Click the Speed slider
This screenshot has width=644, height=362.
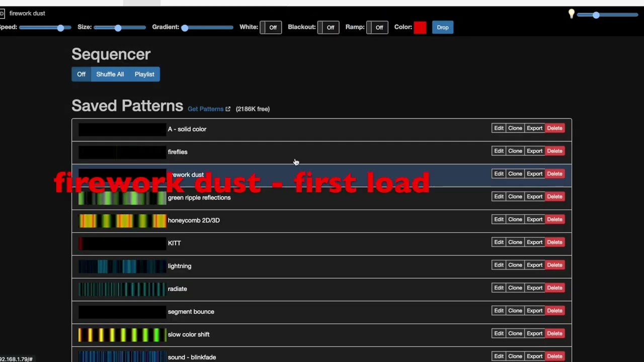pos(45,28)
